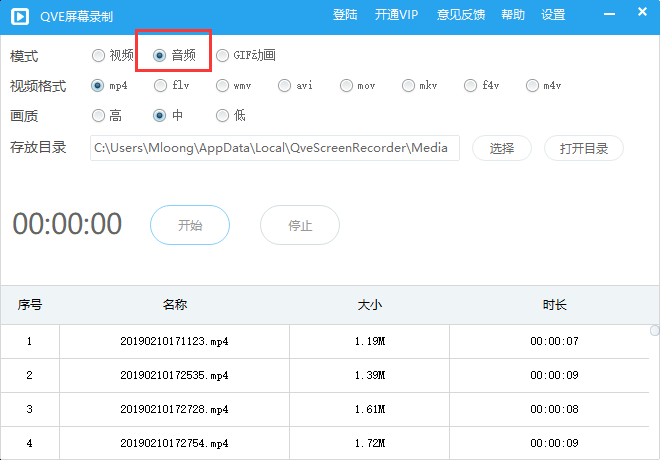This screenshot has height=460, width=660.
Task: Click the QVE screen recorder logo icon
Action: click(x=20, y=17)
